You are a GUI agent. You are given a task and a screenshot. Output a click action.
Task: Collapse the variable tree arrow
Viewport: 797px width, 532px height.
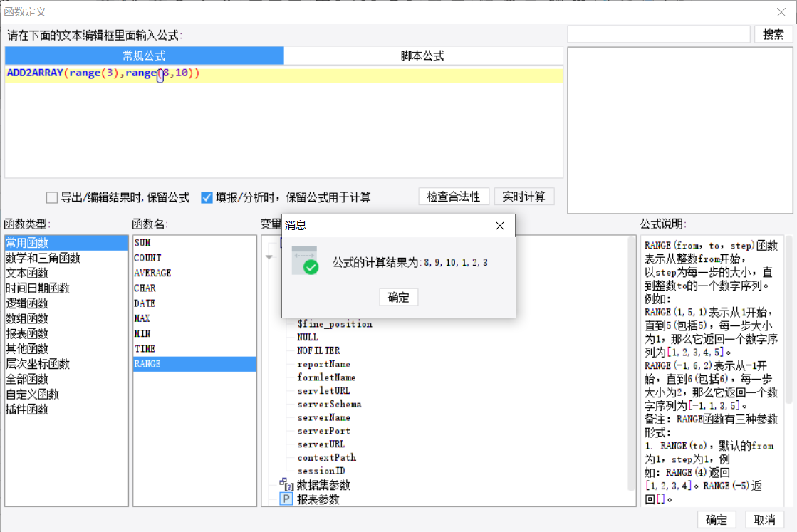coord(269,257)
